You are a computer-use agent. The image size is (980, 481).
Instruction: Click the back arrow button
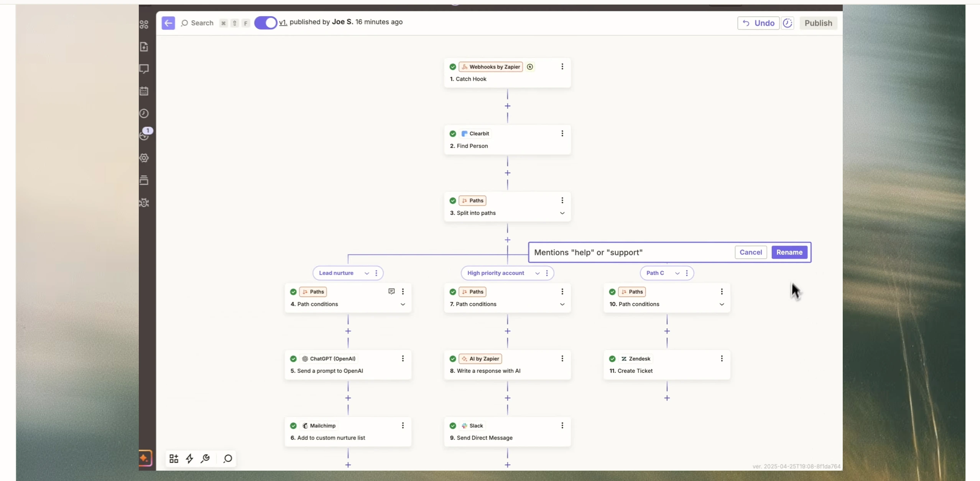(168, 23)
